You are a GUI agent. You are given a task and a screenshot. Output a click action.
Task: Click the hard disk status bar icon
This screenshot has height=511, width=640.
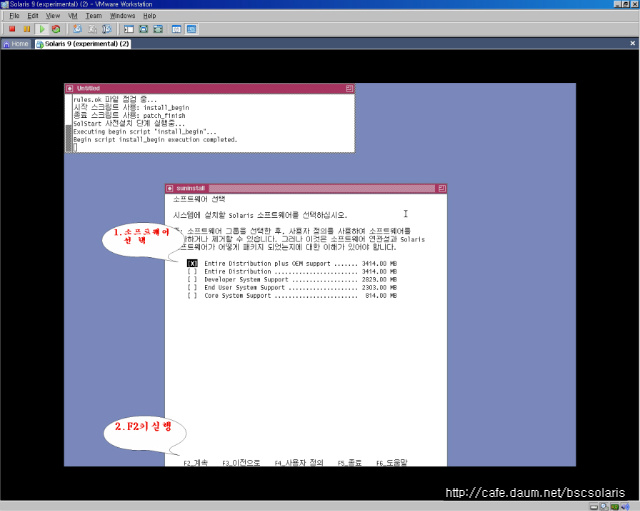(594, 507)
